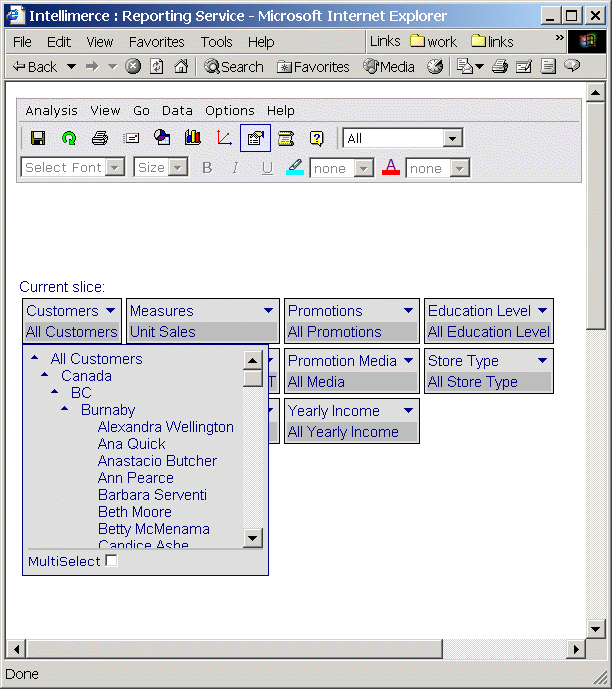Click the browser Back button
612x689 pixels.
coord(35,67)
